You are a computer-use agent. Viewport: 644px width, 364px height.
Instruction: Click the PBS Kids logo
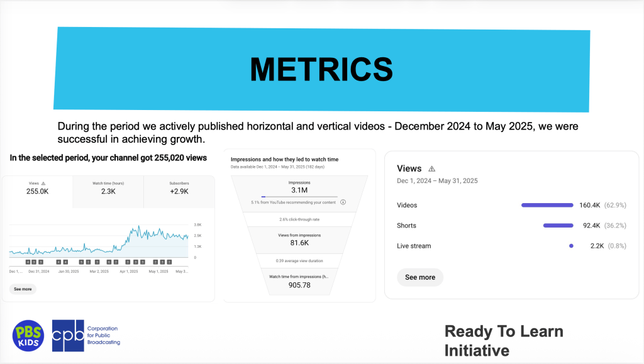(x=28, y=335)
